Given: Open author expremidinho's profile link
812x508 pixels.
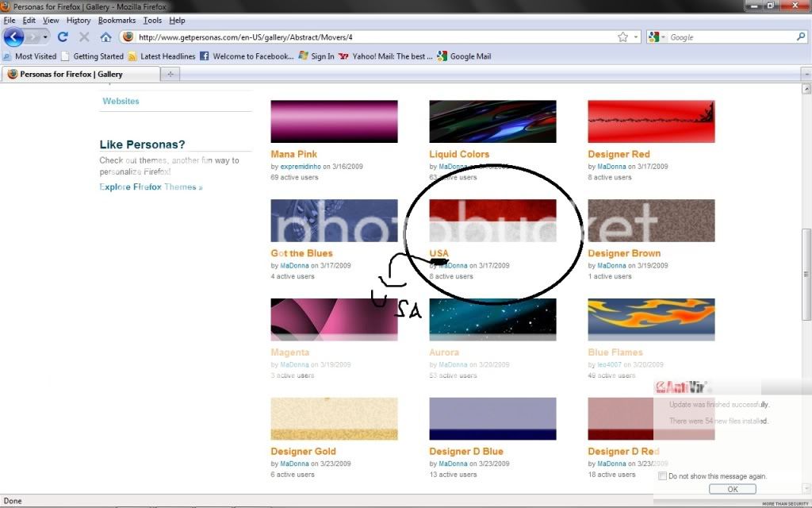Looking at the screenshot, I should 301,167.
